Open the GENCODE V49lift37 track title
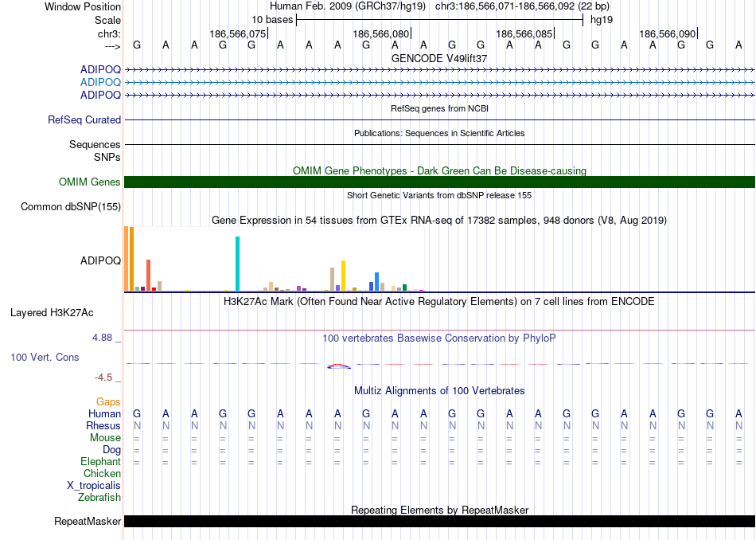Screen dimensions: 756x540 click(x=439, y=58)
